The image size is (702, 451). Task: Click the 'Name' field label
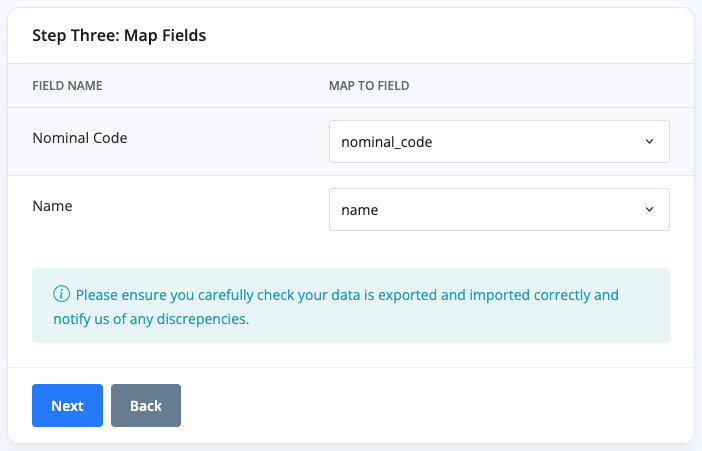(x=52, y=205)
